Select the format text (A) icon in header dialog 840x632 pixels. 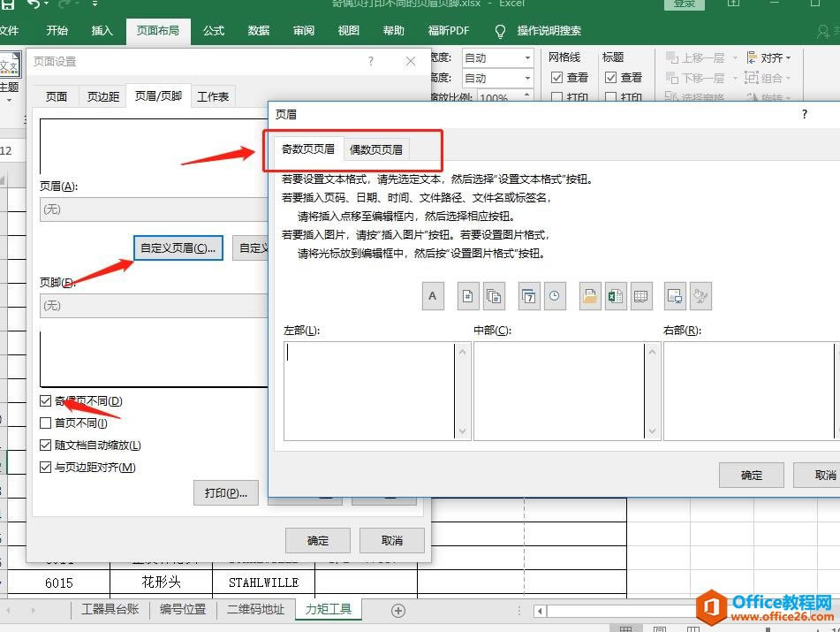pyautogui.click(x=432, y=295)
